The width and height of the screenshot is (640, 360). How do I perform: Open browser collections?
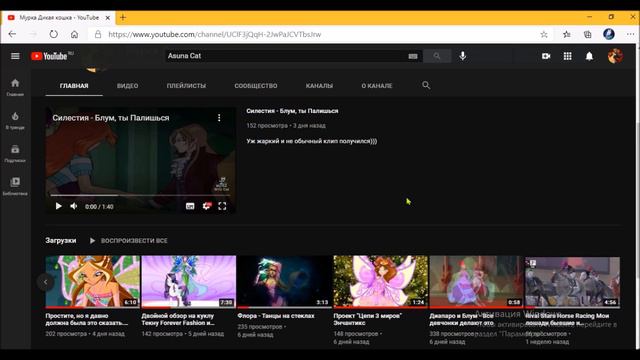587,34
